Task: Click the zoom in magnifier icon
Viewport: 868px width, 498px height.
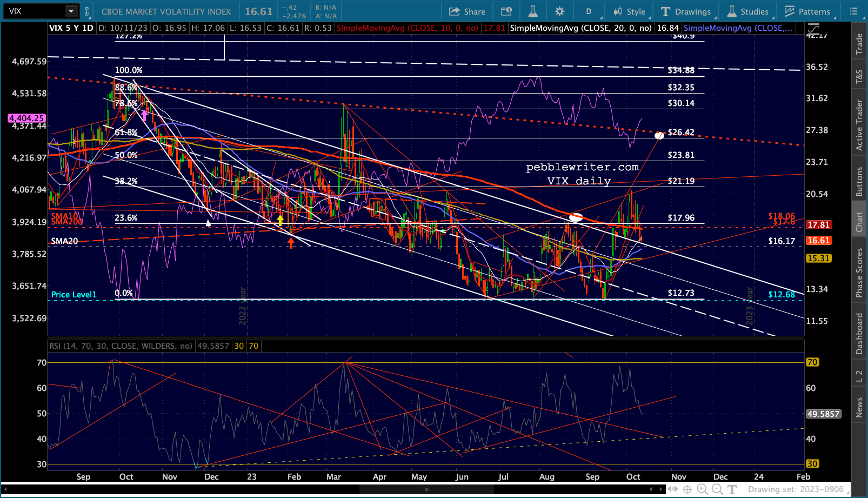Action: click(702, 489)
